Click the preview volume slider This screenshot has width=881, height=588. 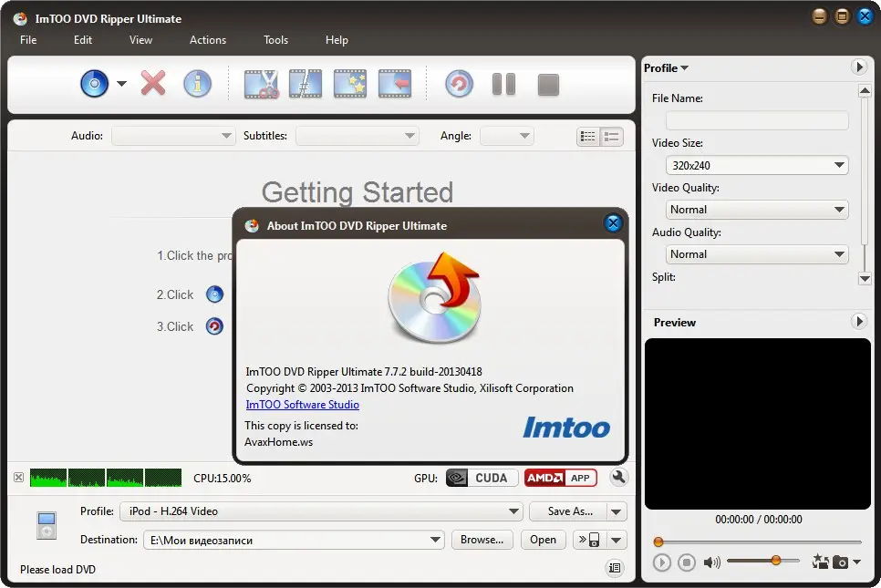coord(763,561)
